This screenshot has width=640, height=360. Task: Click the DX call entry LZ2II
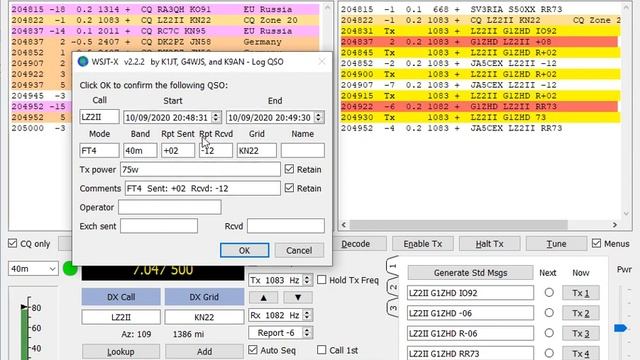pos(121,317)
